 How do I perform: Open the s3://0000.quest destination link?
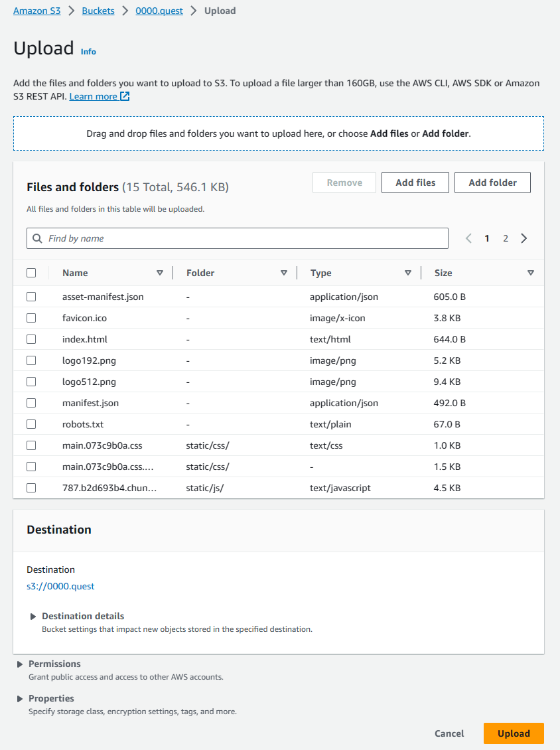click(x=60, y=586)
